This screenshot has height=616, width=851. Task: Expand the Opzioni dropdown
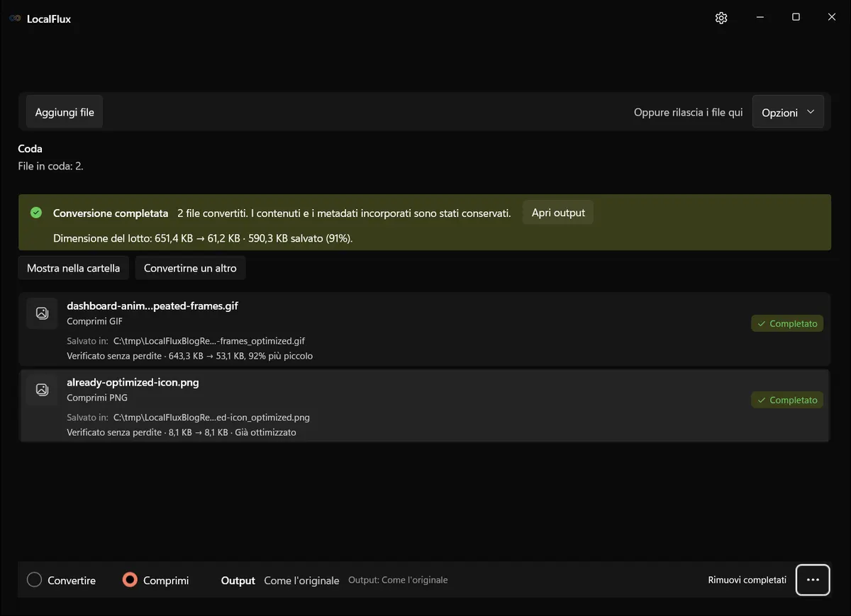click(x=788, y=112)
